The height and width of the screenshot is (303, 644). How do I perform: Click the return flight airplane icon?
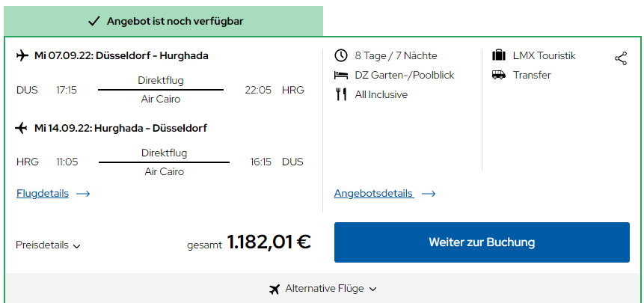(22, 128)
